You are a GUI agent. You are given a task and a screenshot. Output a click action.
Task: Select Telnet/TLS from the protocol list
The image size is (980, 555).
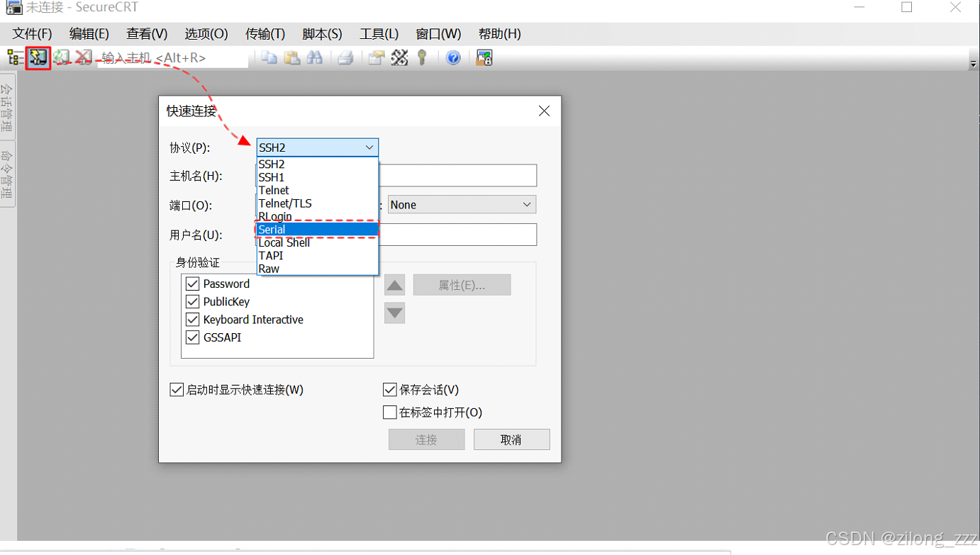click(317, 203)
